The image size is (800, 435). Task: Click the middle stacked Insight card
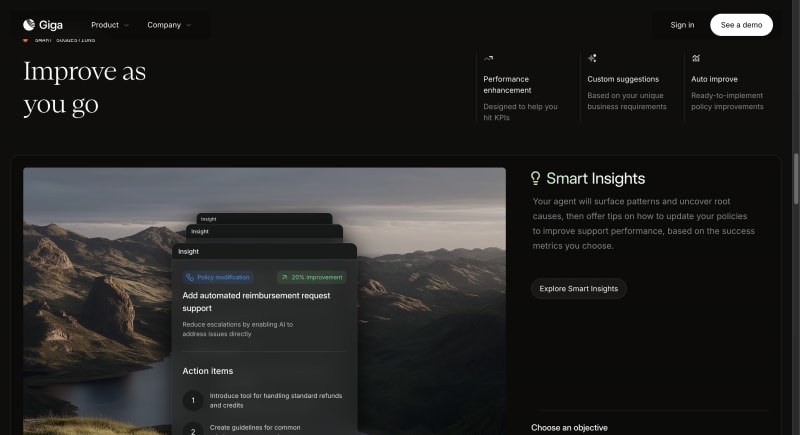coord(264,232)
